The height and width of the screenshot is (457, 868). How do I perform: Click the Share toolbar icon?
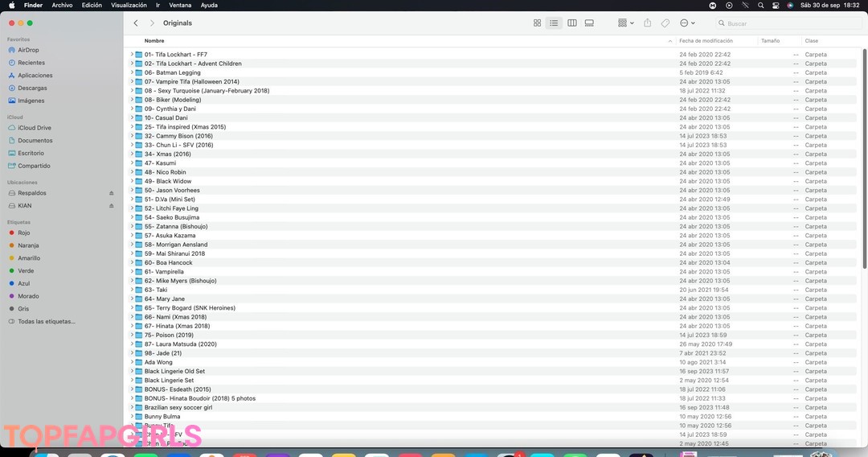647,23
